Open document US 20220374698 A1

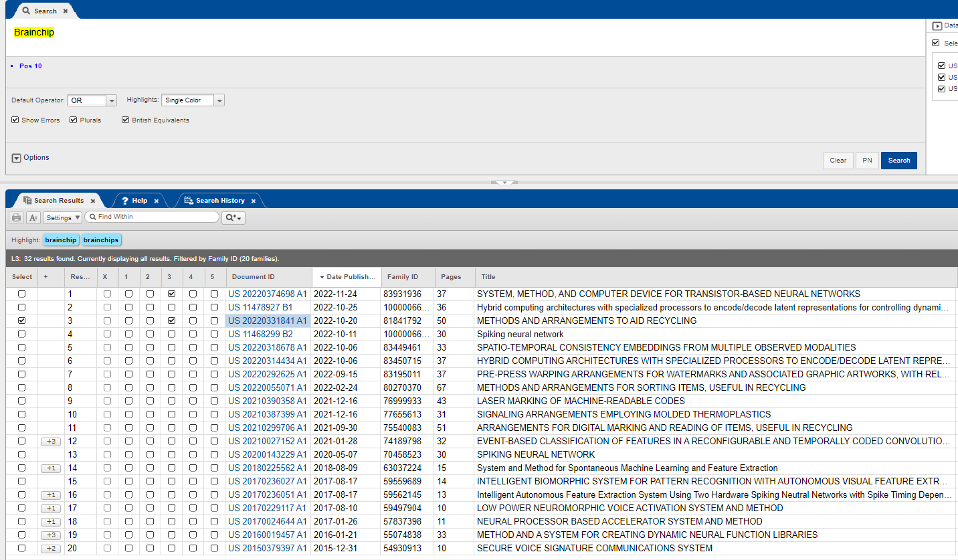(x=268, y=294)
